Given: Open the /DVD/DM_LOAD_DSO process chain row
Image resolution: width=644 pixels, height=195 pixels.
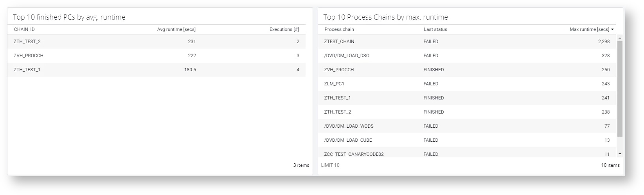Looking at the screenshot, I should click(468, 56).
